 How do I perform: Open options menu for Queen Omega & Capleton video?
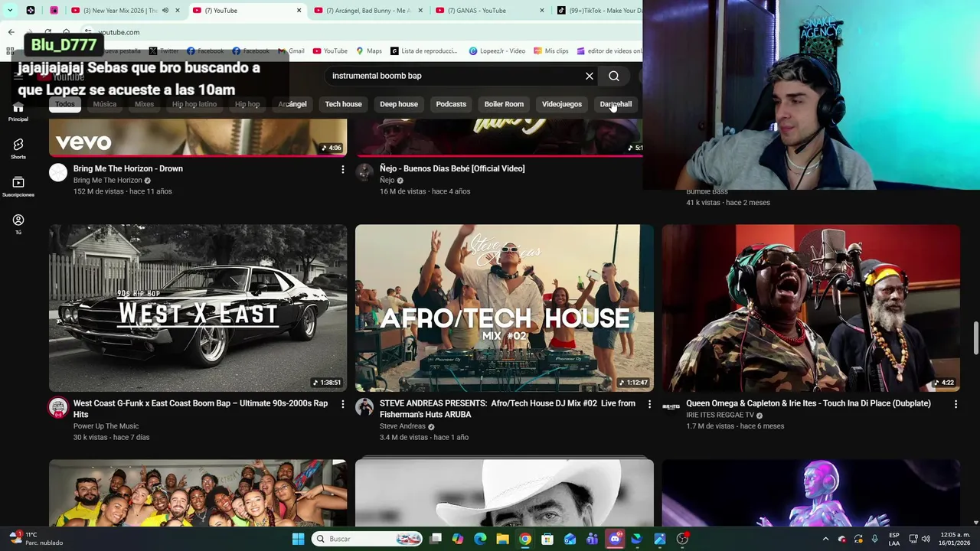click(x=955, y=404)
